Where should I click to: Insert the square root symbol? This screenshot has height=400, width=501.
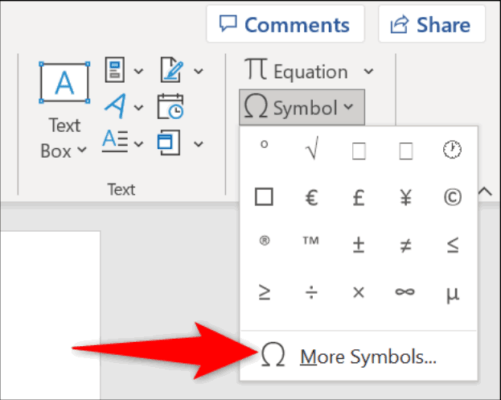(x=312, y=148)
